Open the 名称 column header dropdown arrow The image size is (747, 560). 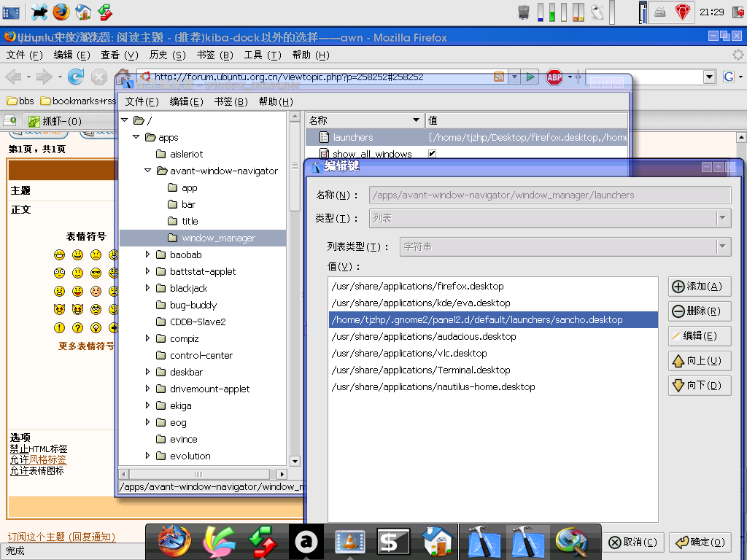point(416,120)
